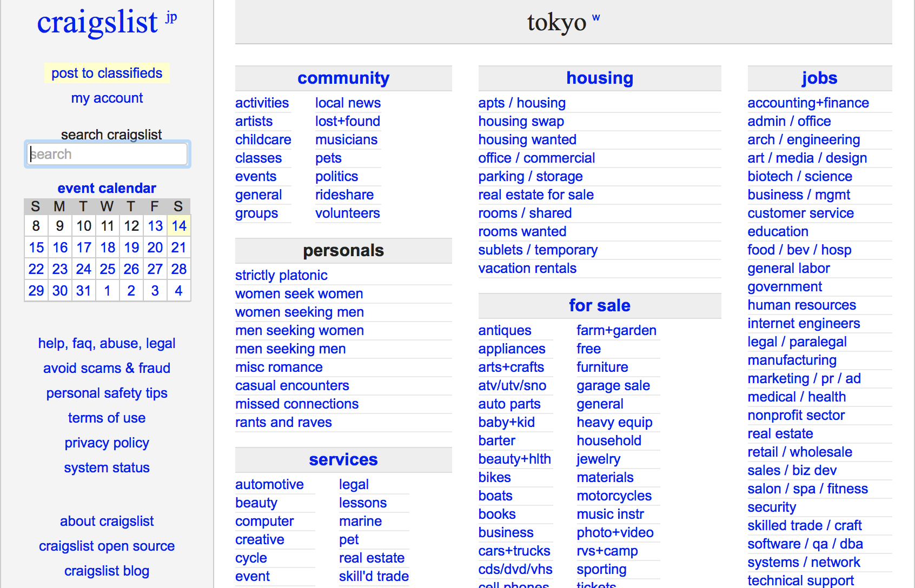This screenshot has width=915, height=588.
Task: Open 'retail / wholesale' jobs
Action: click(800, 452)
